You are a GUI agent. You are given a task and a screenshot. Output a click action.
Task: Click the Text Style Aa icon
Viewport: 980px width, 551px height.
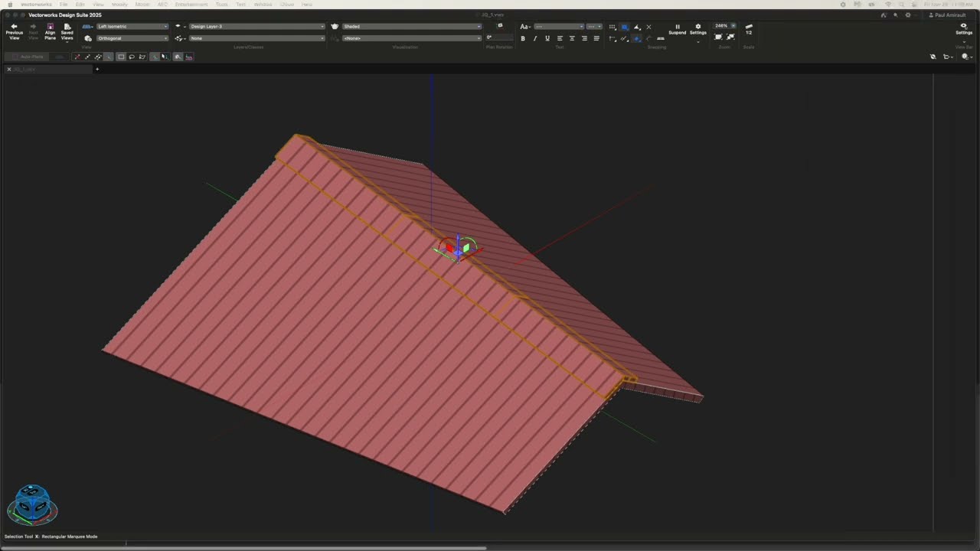pos(525,27)
